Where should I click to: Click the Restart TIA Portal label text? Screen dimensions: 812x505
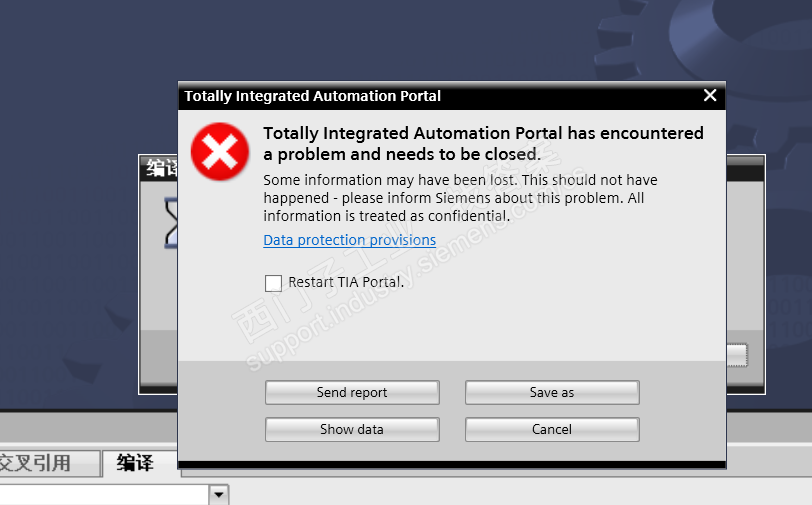pos(346,282)
